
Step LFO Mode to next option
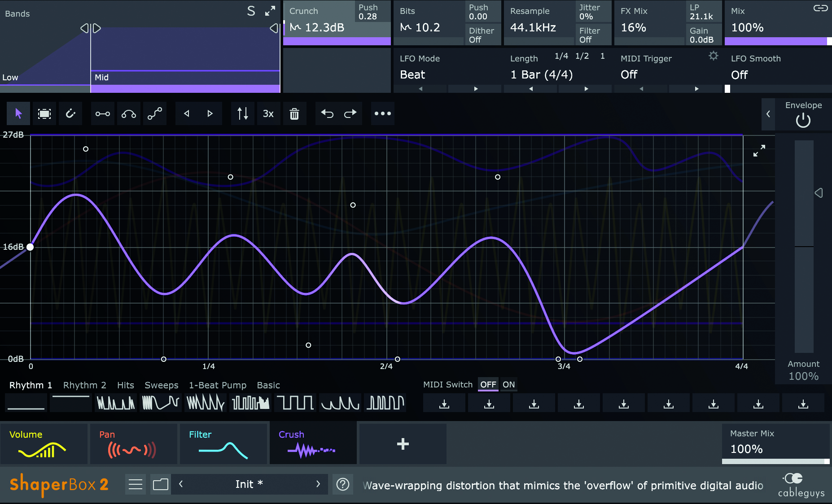point(476,89)
